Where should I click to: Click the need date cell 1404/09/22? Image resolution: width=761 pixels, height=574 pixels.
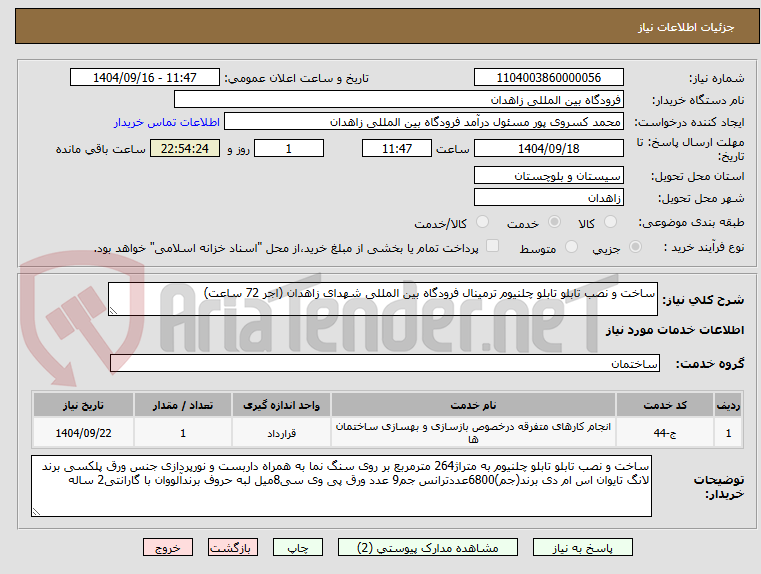point(83,433)
